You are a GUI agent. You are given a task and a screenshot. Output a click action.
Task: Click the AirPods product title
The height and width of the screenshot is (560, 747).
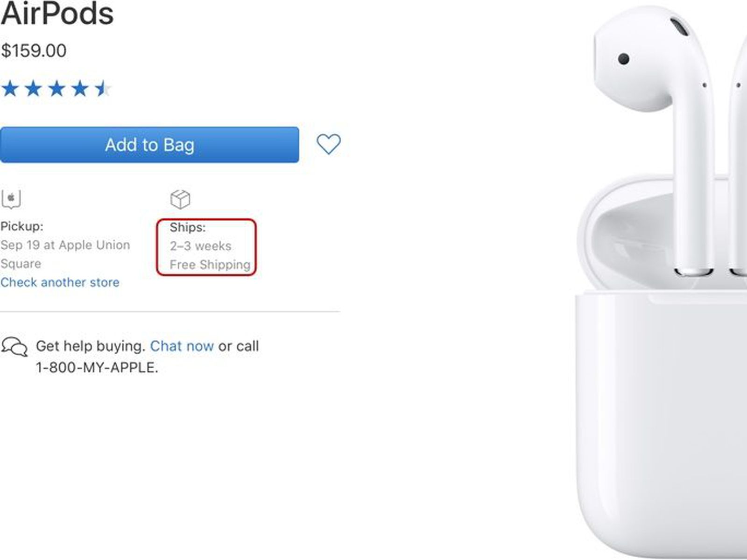click(x=57, y=14)
